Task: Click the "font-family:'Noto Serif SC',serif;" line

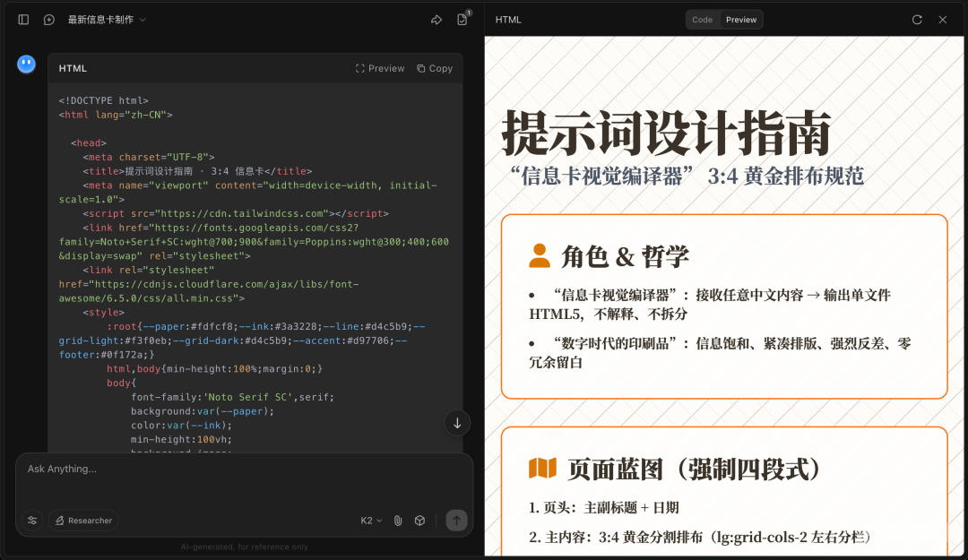Action: click(232, 398)
